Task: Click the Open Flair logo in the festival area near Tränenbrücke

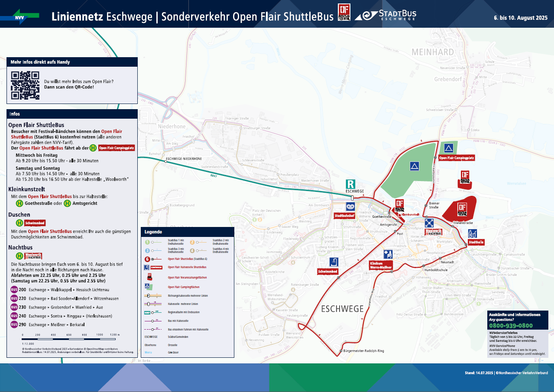Action: 462,210
